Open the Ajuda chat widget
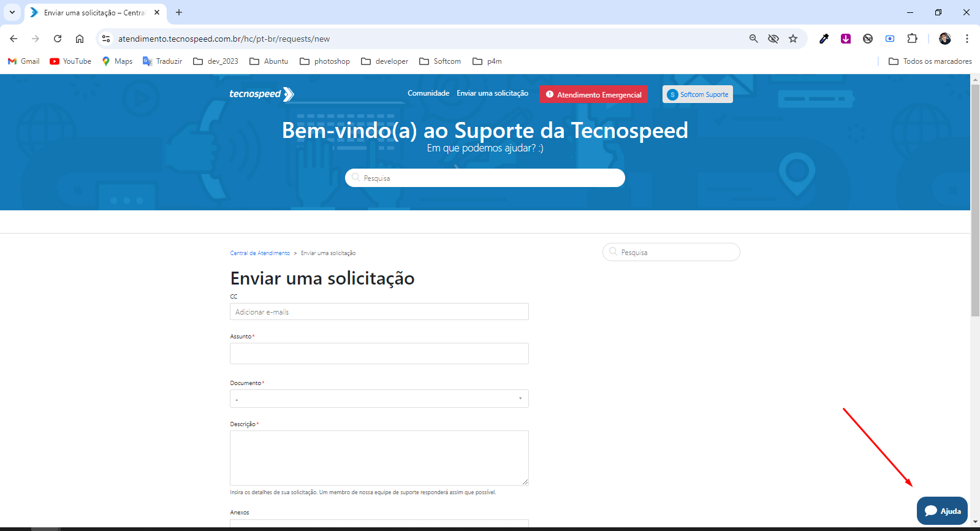The height and width of the screenshot is (531, 980). pos(942,511)
